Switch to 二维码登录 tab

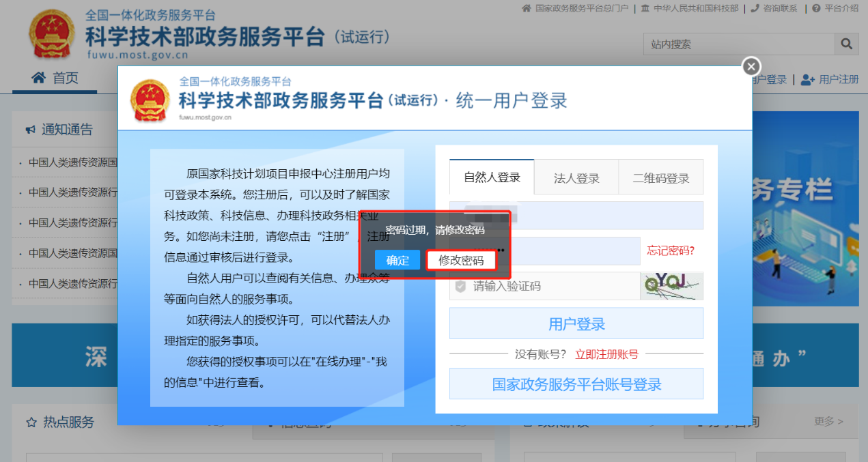[x=660, y=178]
